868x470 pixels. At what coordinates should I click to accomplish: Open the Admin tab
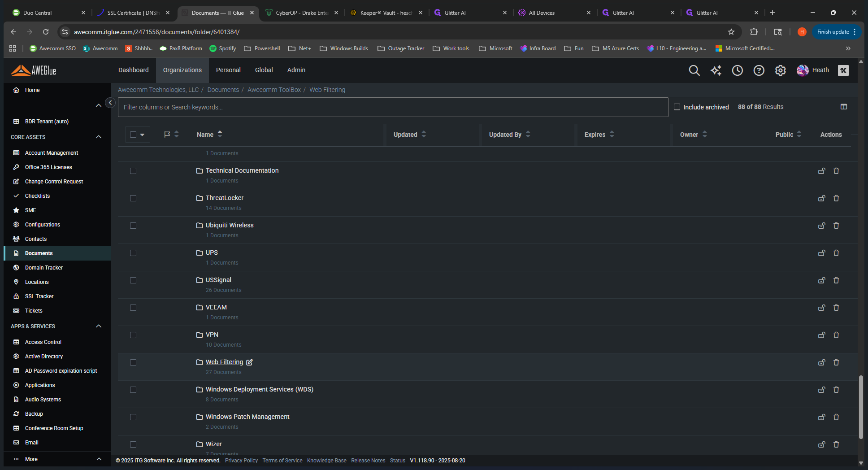point(296,70)
